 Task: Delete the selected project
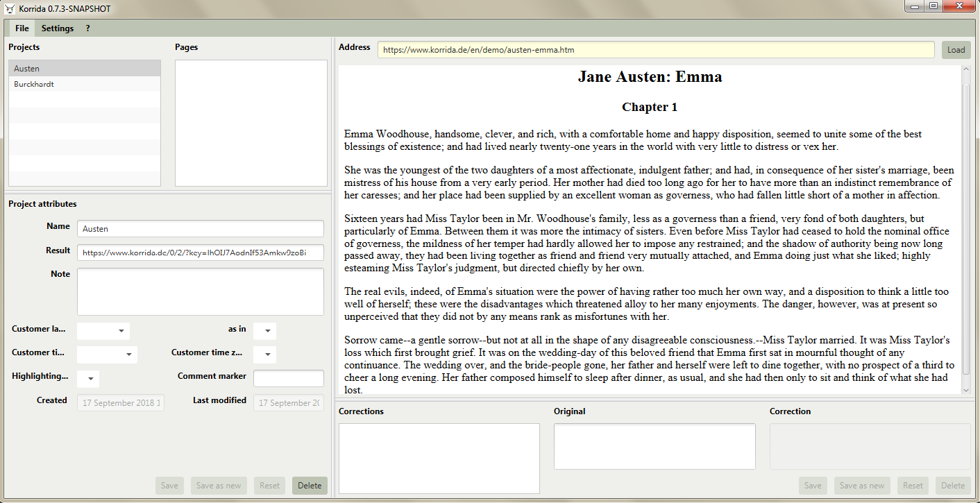310,486
